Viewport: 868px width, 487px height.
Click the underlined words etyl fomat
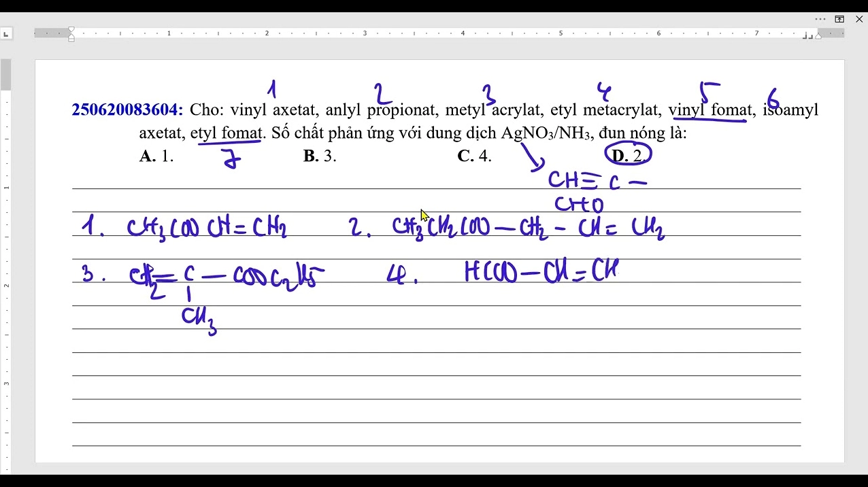[x=226, y=133]
